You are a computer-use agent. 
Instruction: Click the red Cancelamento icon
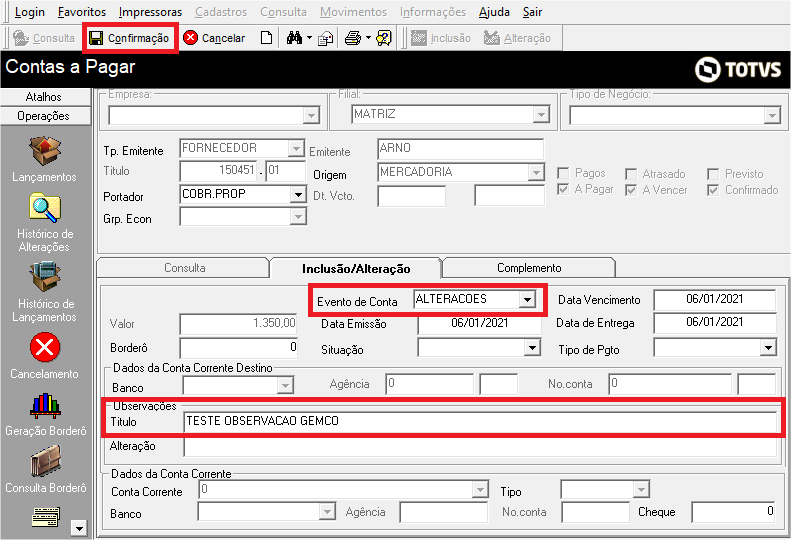tap(44, 347)
